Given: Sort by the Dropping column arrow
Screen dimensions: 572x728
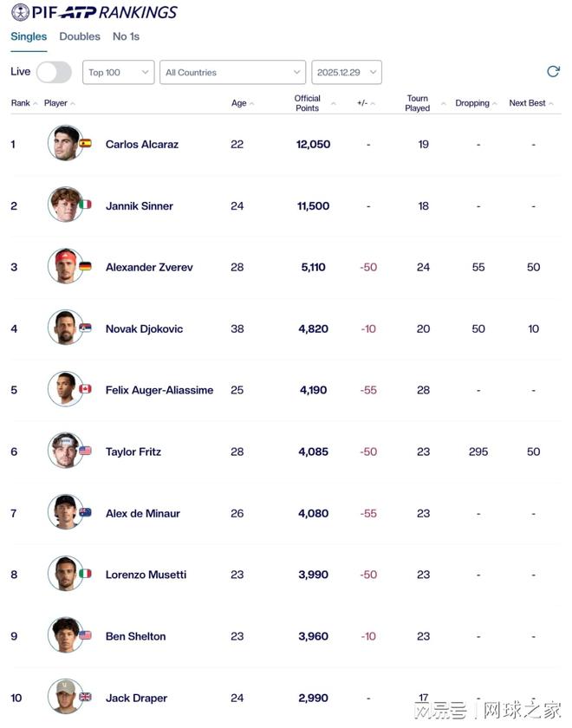Looking at the screenshot, I should pyautogui.click(x=495, y=104).
